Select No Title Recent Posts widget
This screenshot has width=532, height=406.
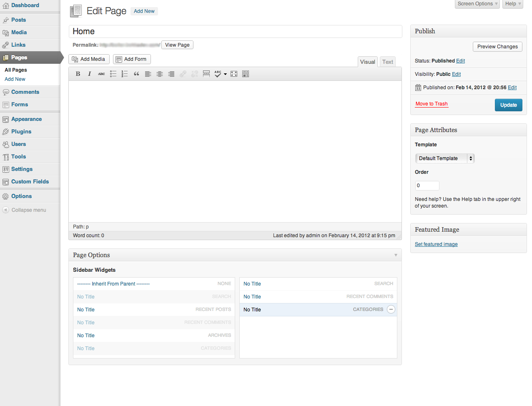(154, 310)
